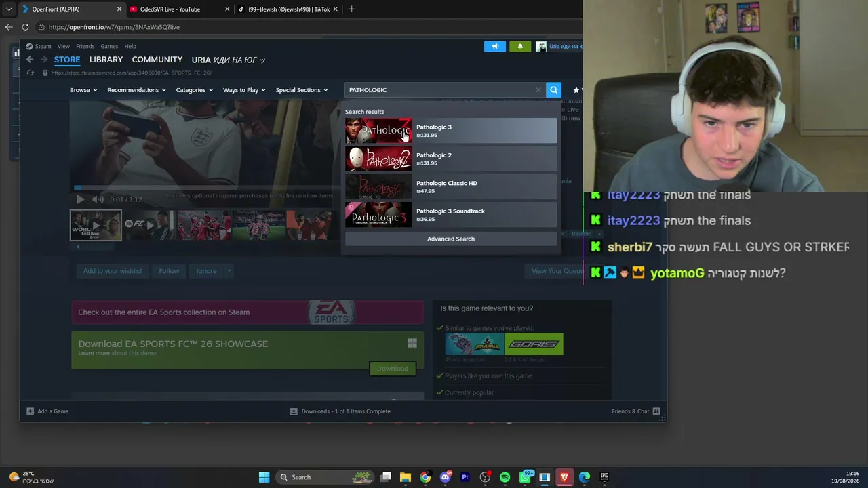This screenshot has height=488, width=868.
Task: Open the Help menu in Steam
Action: tap(130, 46)
